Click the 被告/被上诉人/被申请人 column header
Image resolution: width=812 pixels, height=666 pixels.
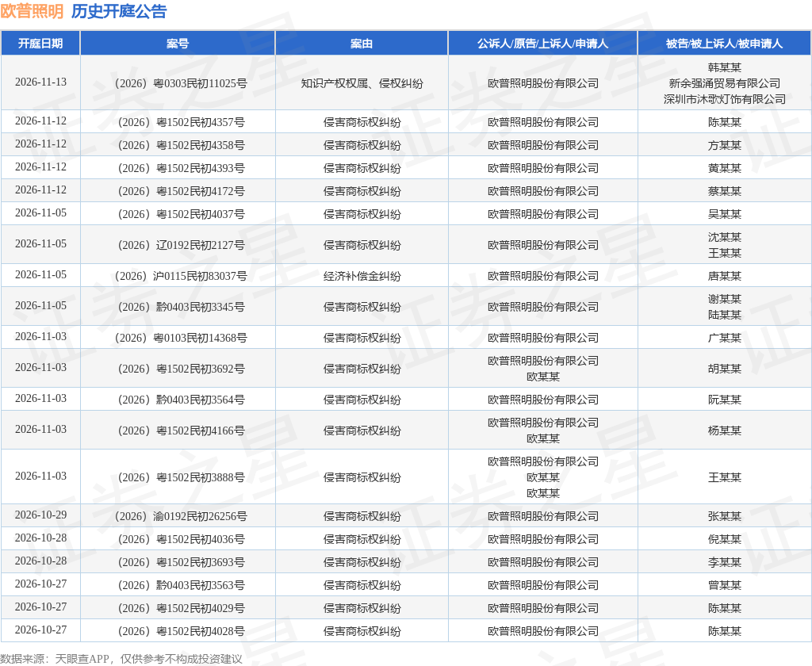pyautogui.click(x=725, y=44)
